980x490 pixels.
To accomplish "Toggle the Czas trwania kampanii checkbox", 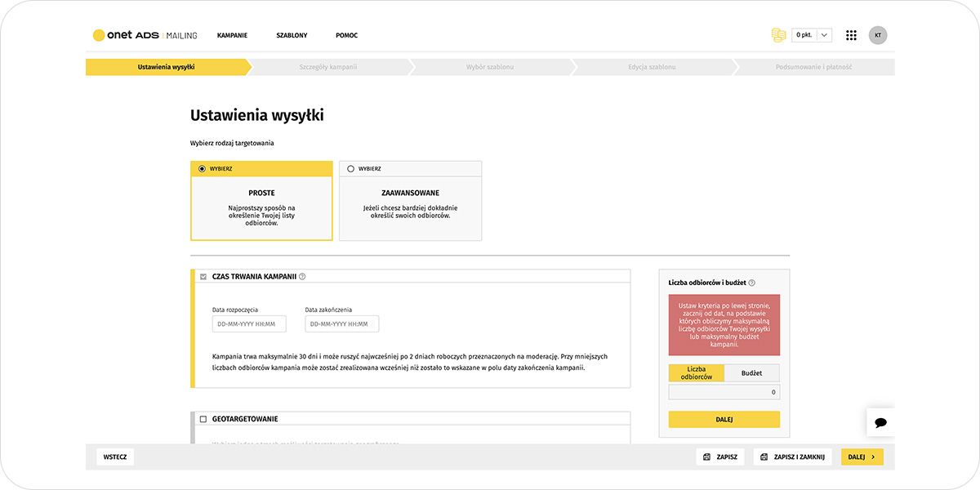I will [x=203, y=277].
